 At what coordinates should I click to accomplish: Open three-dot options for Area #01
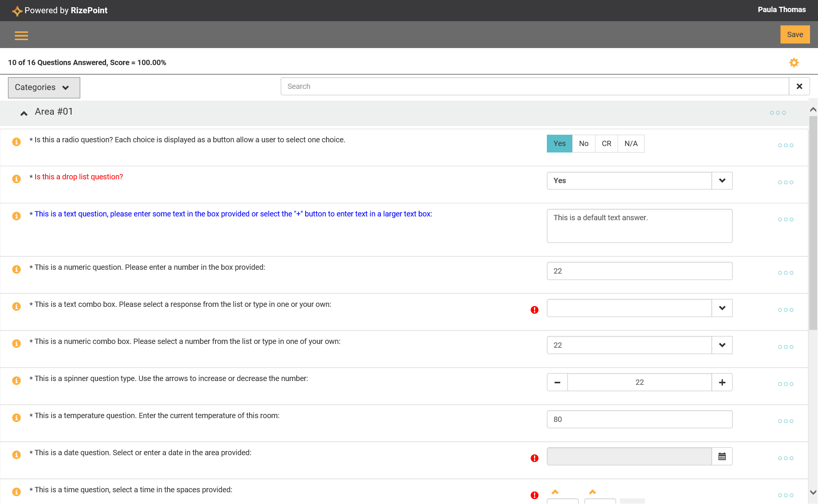coord(777,113)
